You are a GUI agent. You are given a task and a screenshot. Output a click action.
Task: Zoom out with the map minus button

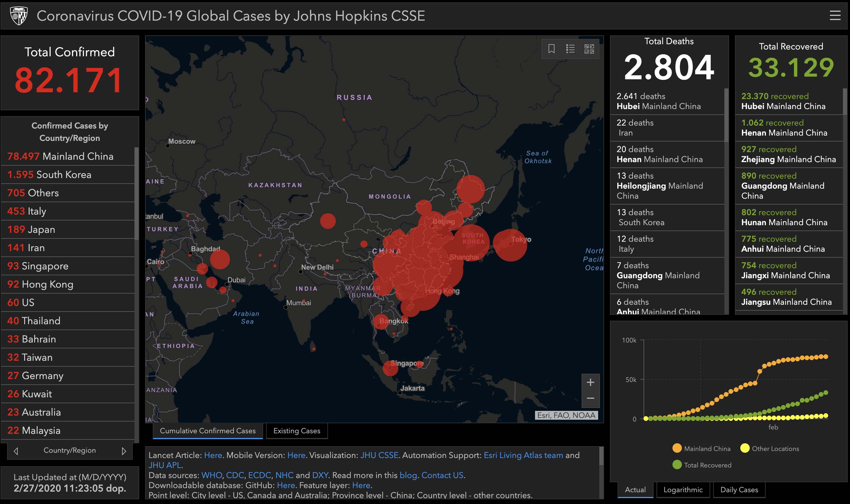(x=590, y=398)
